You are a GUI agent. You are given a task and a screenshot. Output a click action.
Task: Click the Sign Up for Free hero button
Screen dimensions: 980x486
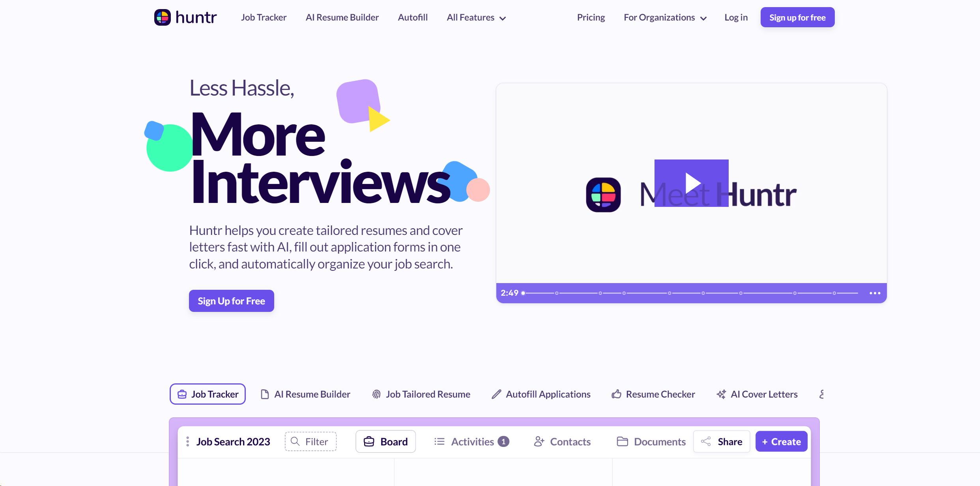[231, 300]
